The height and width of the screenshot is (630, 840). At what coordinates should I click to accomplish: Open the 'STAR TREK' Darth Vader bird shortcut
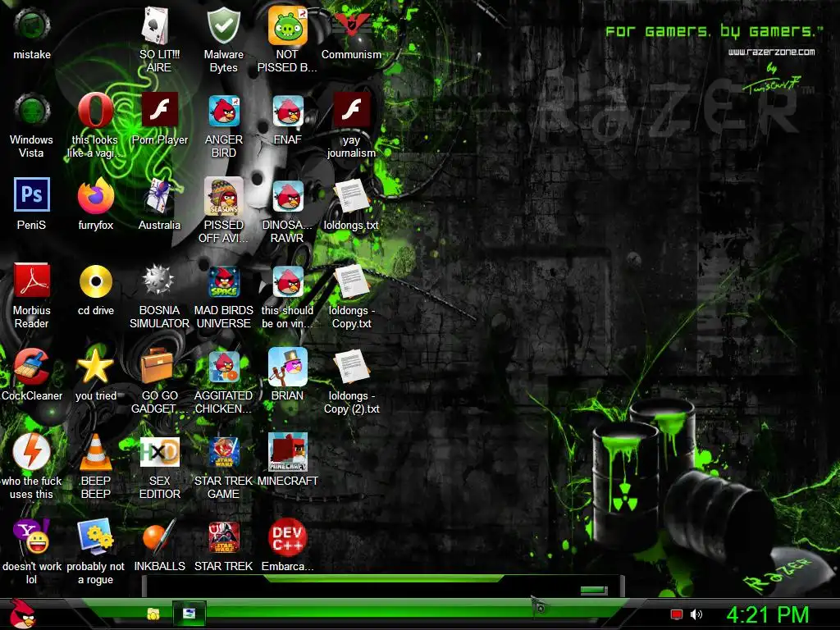[x=223, y=545]
